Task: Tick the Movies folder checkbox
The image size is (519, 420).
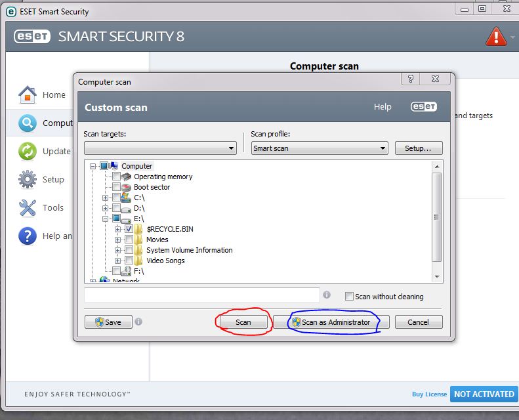Action: coord(129,240)
